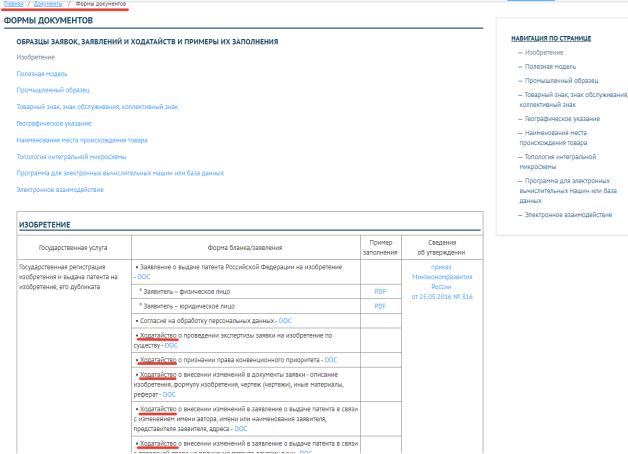The height and width of the screenshot is (454, 628).
Task: Select Полезная модель in page navigation sidebar
Action: point(550,66)
